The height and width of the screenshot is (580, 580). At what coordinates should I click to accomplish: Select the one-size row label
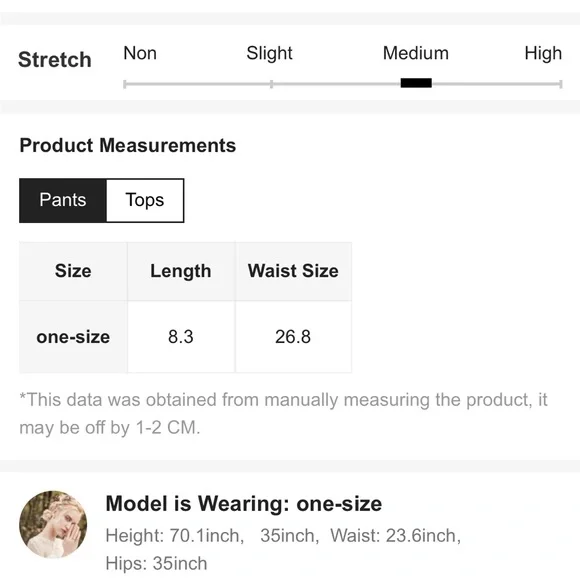coord(73,337)
